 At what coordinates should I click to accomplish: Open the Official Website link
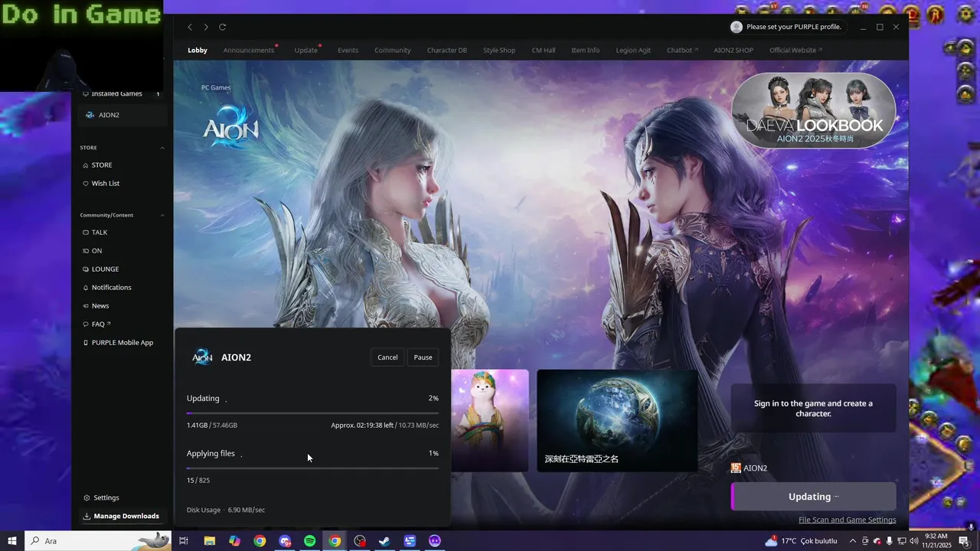click(795, 51)
